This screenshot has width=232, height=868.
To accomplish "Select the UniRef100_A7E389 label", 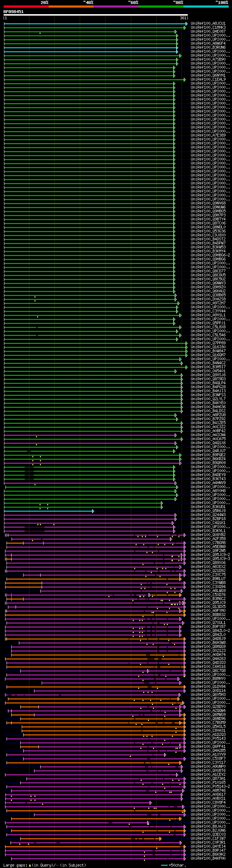I will pyautogui.click(x=208, y=135).
